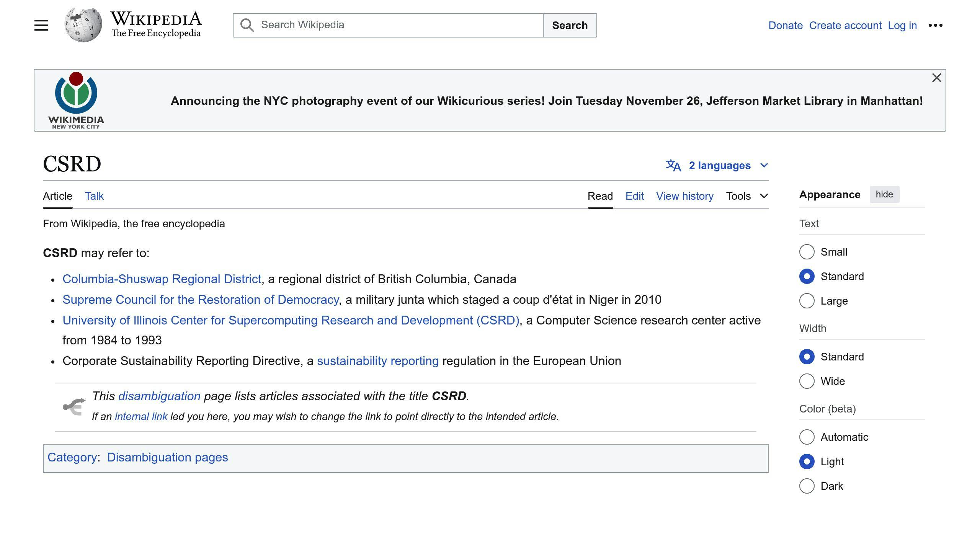This screenshot has width=980, height=551.
Task: Select the Read tab
Action: point(600,196)
